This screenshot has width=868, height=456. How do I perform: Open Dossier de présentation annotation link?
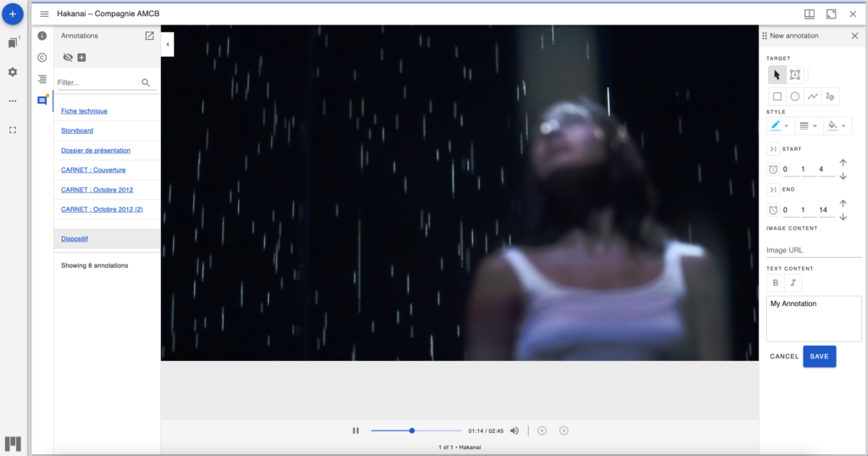[x=96, y=151]
